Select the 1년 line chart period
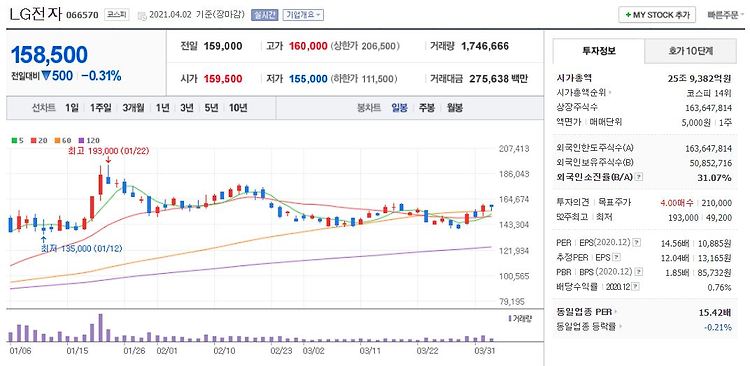This screenshot has width=750, height=366. pos(163,108)
